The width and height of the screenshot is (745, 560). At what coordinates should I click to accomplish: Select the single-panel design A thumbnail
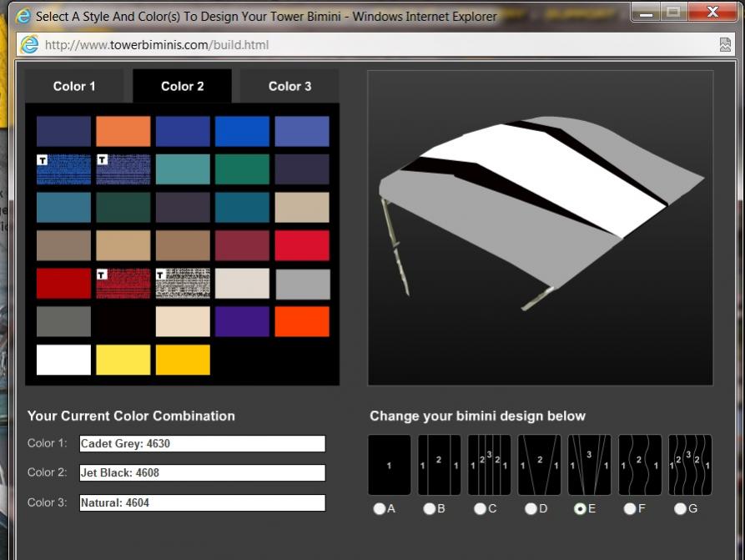coord(389,465)
